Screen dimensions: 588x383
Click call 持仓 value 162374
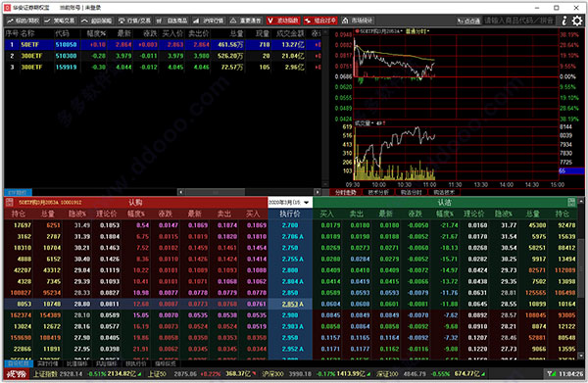[21, 315]
